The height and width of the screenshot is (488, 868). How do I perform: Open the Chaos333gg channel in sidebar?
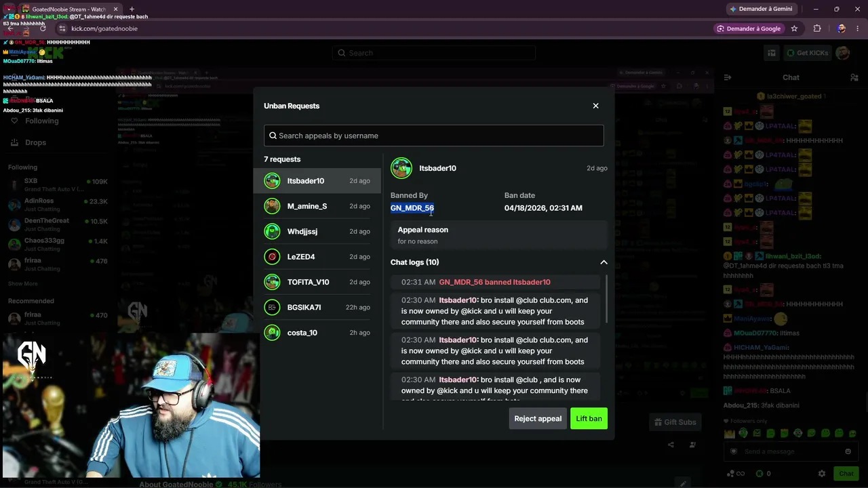(x=58, y=244)
